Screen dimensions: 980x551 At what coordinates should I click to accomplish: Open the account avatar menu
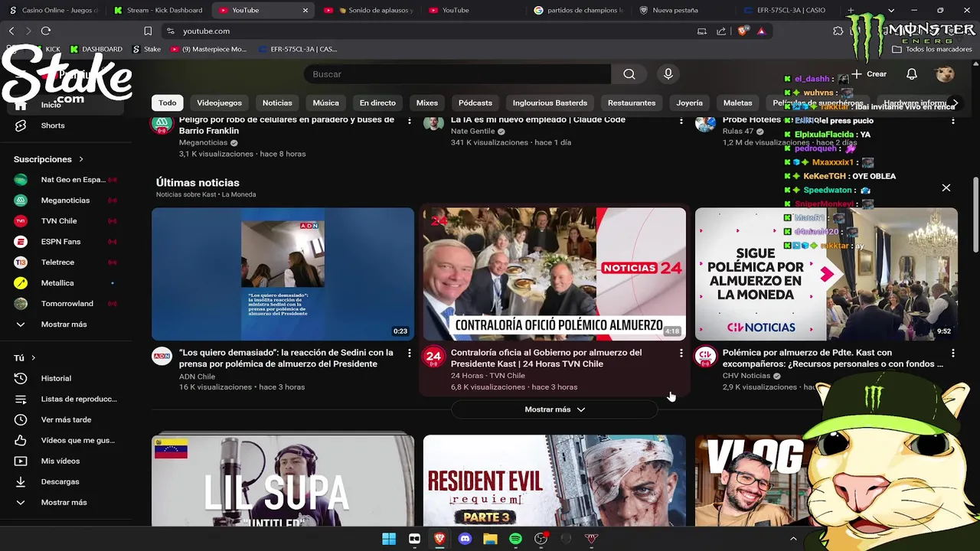(945, 74)
